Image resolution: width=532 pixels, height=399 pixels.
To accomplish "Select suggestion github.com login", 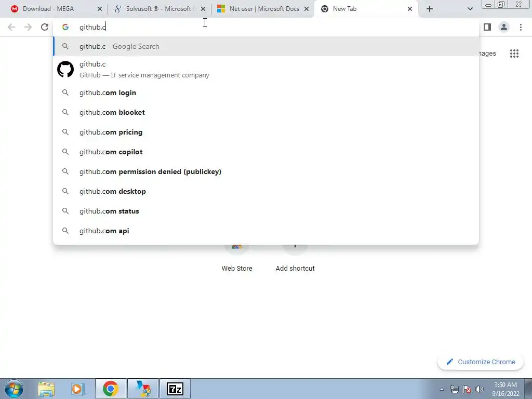I will click(x=266, y=92).
